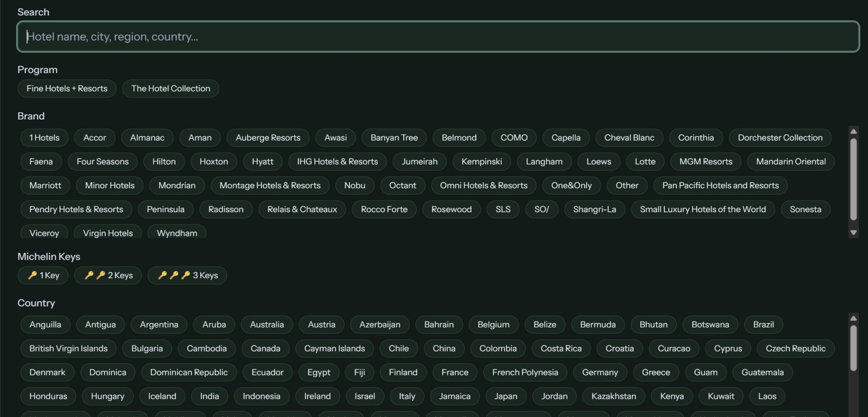Pick Montage Hotels & Resorts brand
The width and height of the screenshot is (868, 417).
(x=270, y=185)
